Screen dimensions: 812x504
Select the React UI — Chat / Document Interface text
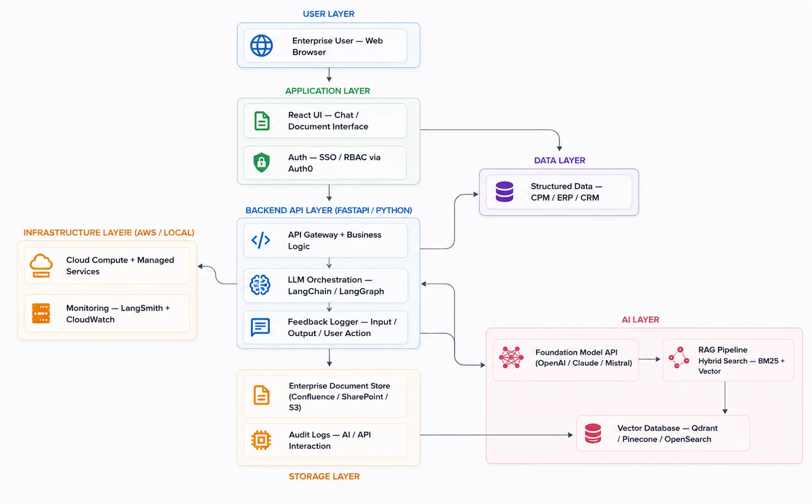pyautogui.click(x=328, y=121)
